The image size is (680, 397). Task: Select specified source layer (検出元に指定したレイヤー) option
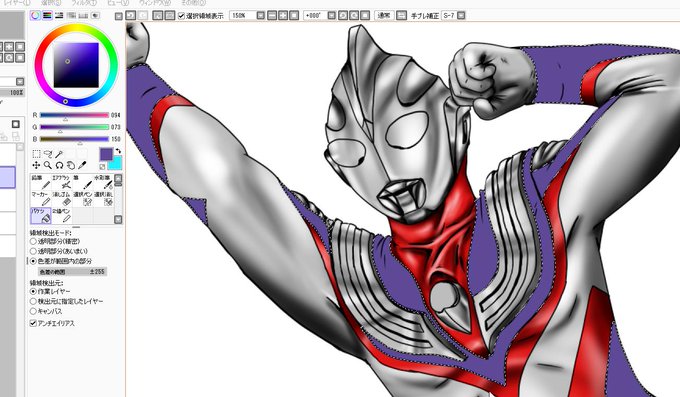33,301
